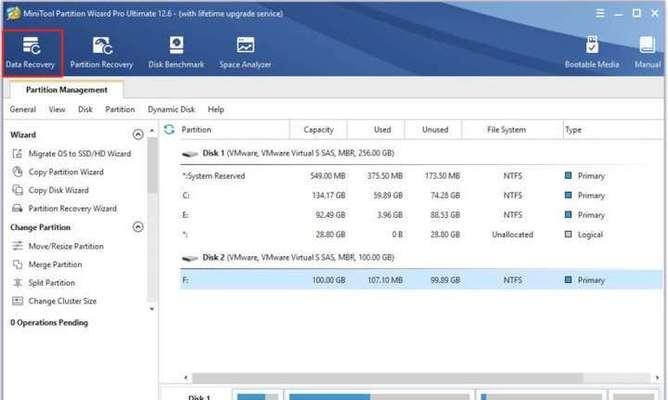This screenshot has height=400, width=668.
Task: Sort by Unused column header
Action: 435,129
